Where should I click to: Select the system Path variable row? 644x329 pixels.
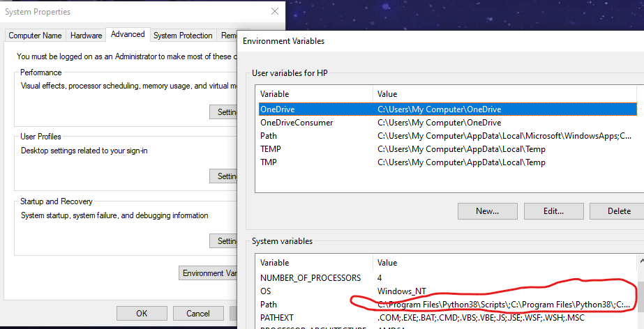pyautogui.click(x=448, y=305)
